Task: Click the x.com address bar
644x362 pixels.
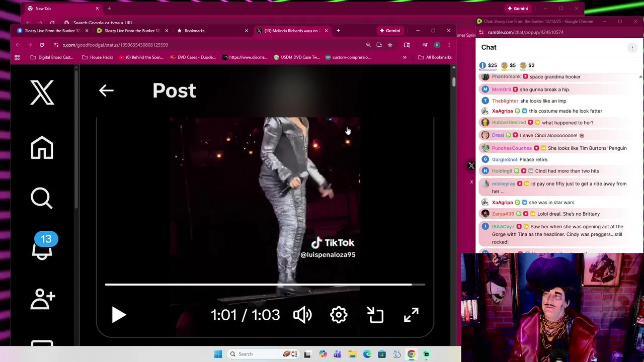Action: (211, 45)
